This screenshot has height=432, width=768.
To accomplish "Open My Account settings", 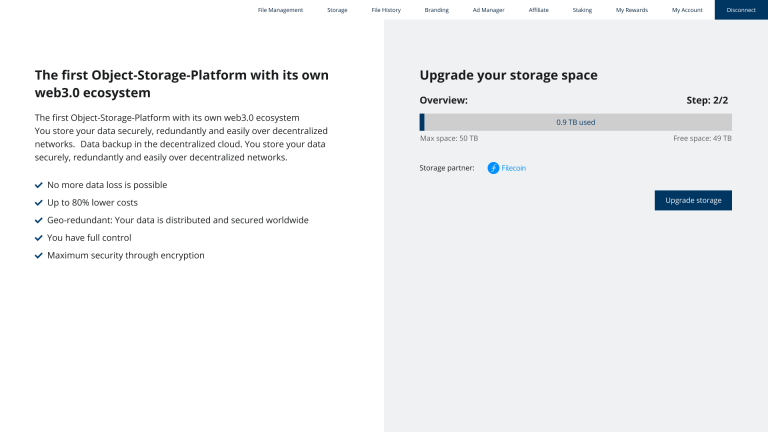I will [687, 10].
